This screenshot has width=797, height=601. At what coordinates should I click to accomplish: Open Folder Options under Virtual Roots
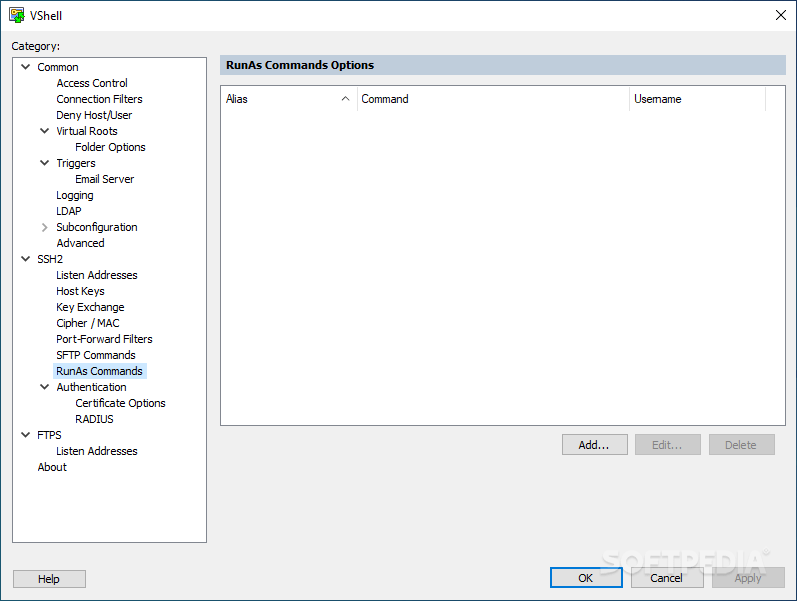[110, 147]
